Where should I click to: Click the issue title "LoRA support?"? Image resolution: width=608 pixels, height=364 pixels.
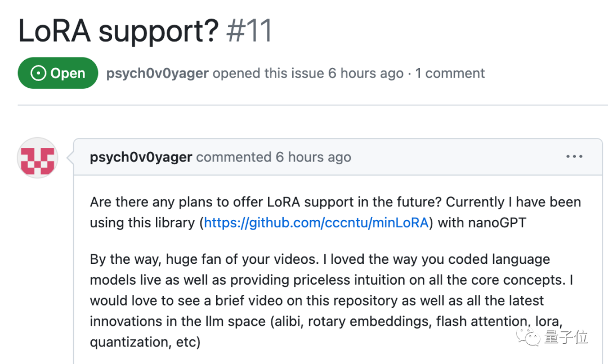[119, 31]
